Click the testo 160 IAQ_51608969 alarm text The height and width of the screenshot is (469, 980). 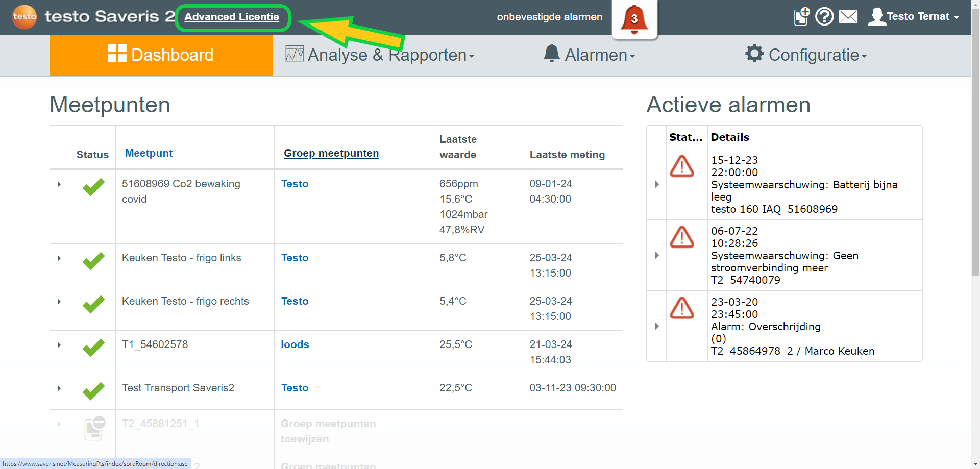774,209
